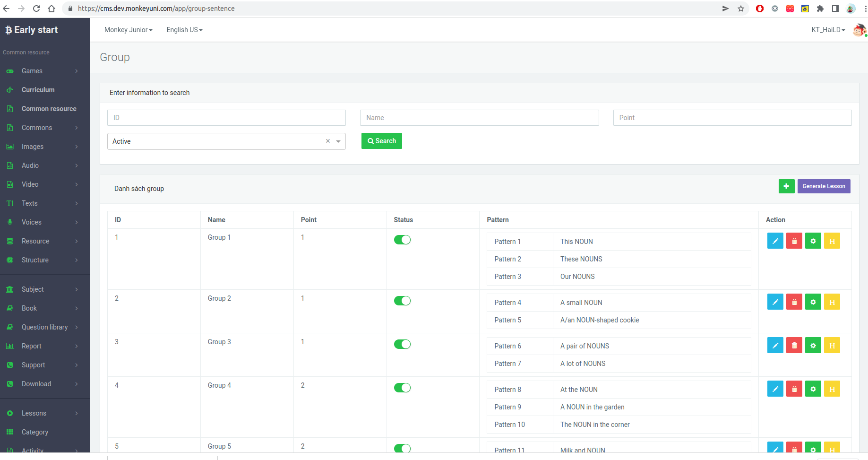Delete Group 3 using the trash icon

(794, 346)
